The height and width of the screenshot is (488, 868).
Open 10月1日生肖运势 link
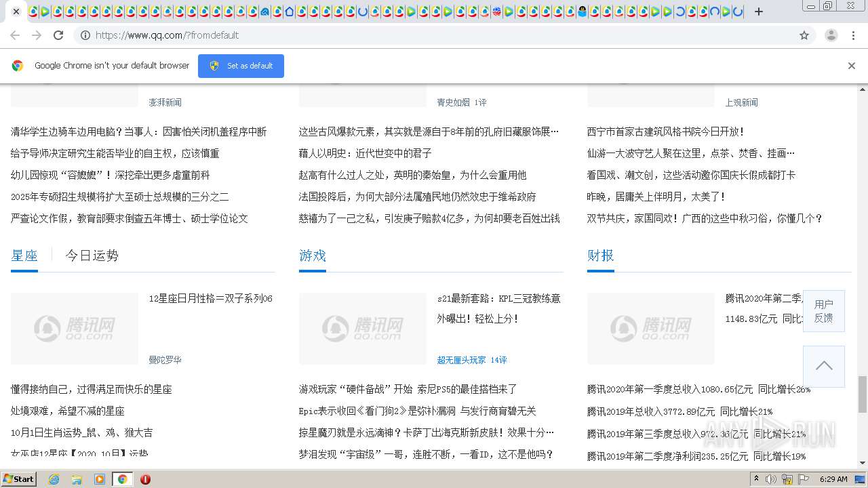click(x=82, y=432)
